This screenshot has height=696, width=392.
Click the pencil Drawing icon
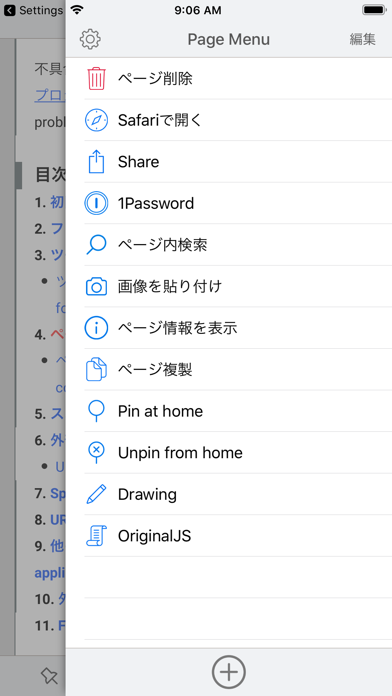[96, 494]
